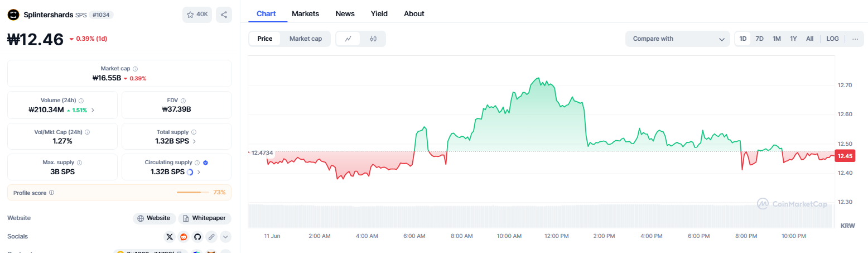Screen dimensions: 868x253
Task: Switch to the line chart view
Action: click(349, 39)
